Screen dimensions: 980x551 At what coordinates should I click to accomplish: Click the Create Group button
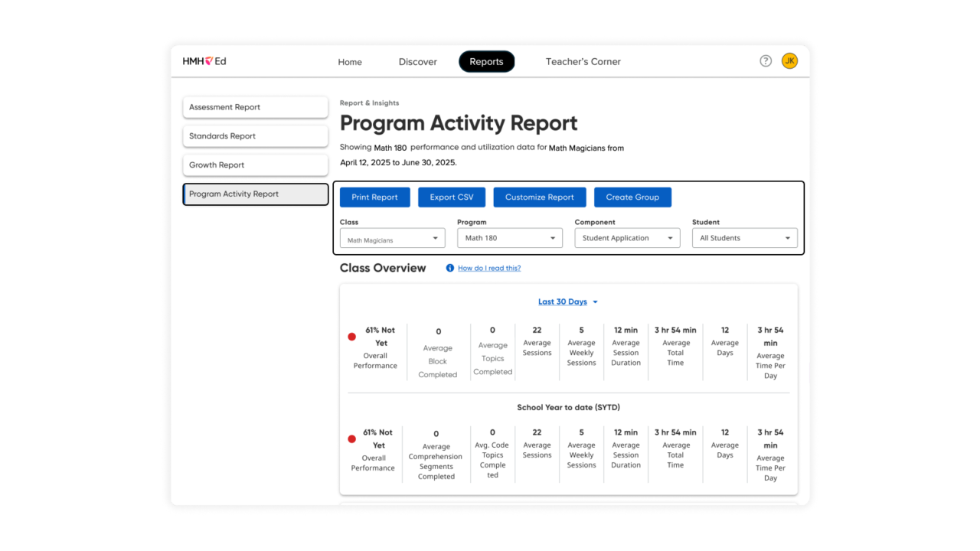click(632, 197)
